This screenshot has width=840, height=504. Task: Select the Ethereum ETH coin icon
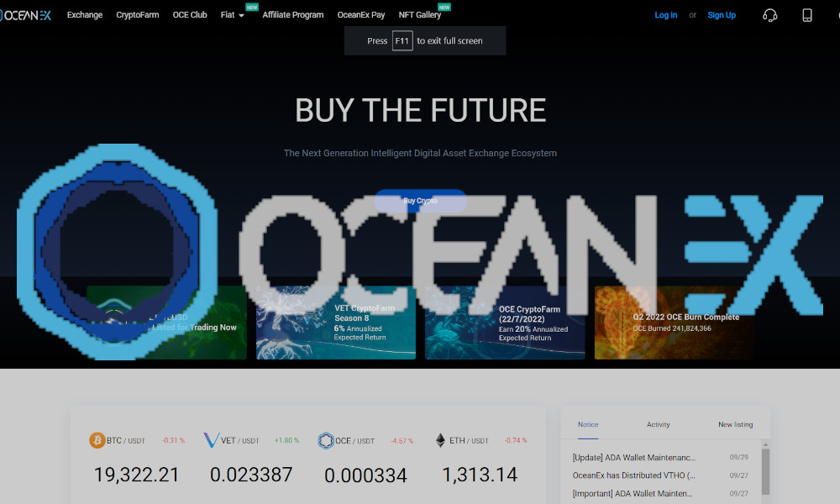coord(440,440)
